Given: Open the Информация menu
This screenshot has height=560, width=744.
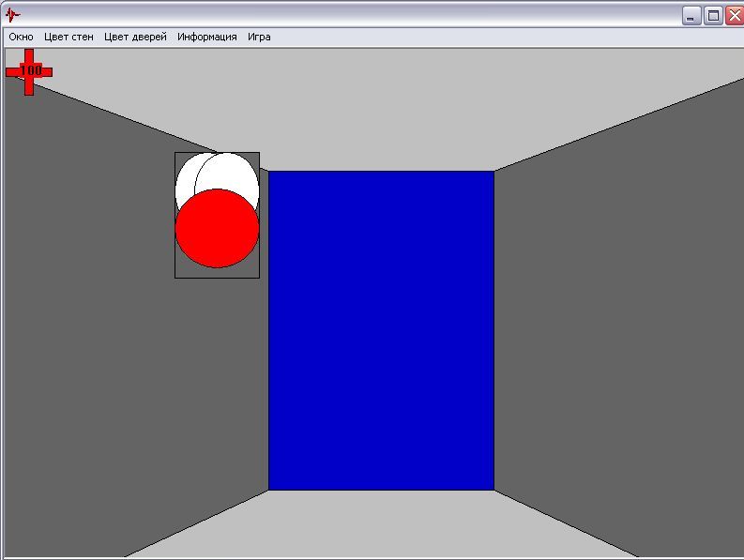Looking at the screenshot, I should click(x=206, y=38).
